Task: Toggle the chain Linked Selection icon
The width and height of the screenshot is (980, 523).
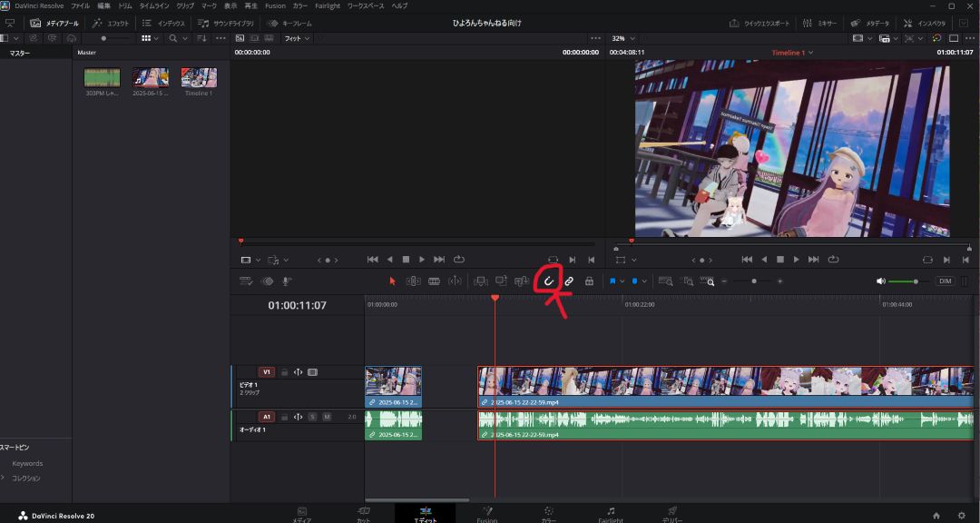Action: click(x=569, y=281)
